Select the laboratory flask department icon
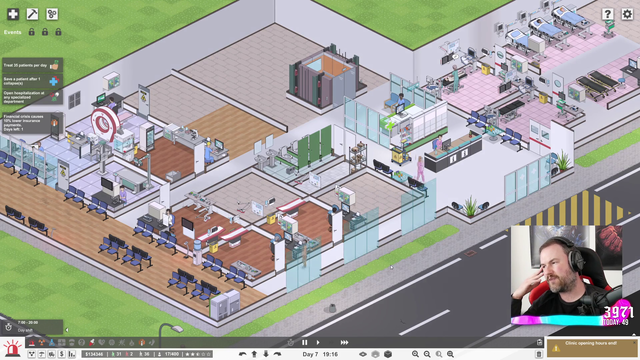 [52, 342]
